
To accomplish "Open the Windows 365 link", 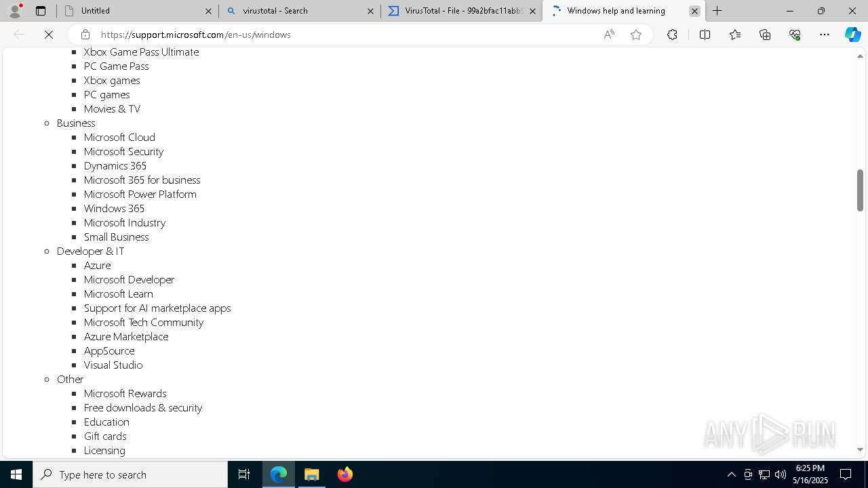I will tap(114, 209).
